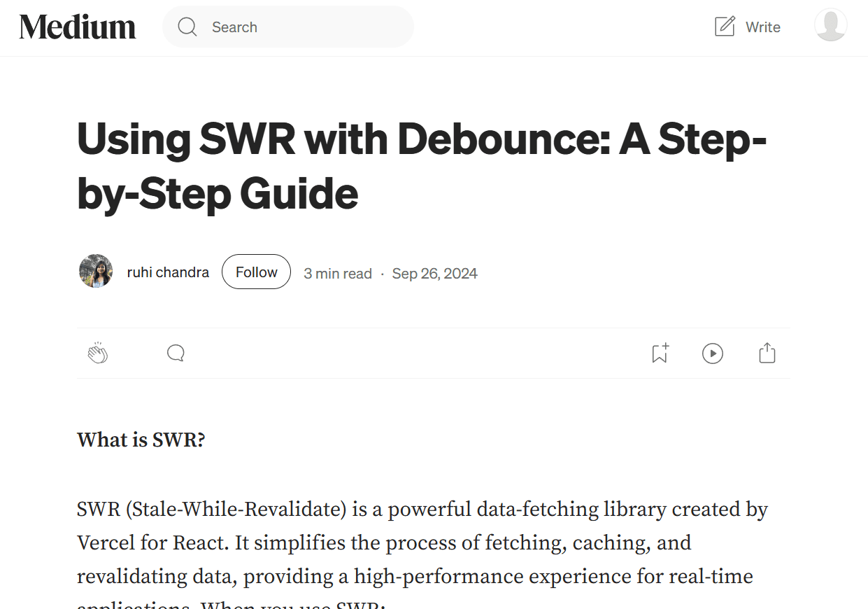Select the 'What is SWR?' section heading
The image size is (868, 609).
click(141, 440)
